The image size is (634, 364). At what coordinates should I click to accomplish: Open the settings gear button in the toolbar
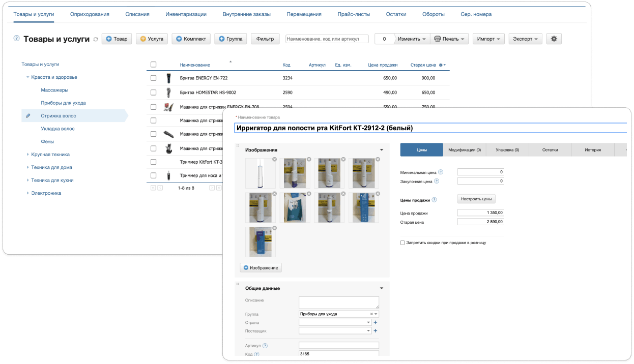point(554,39)
